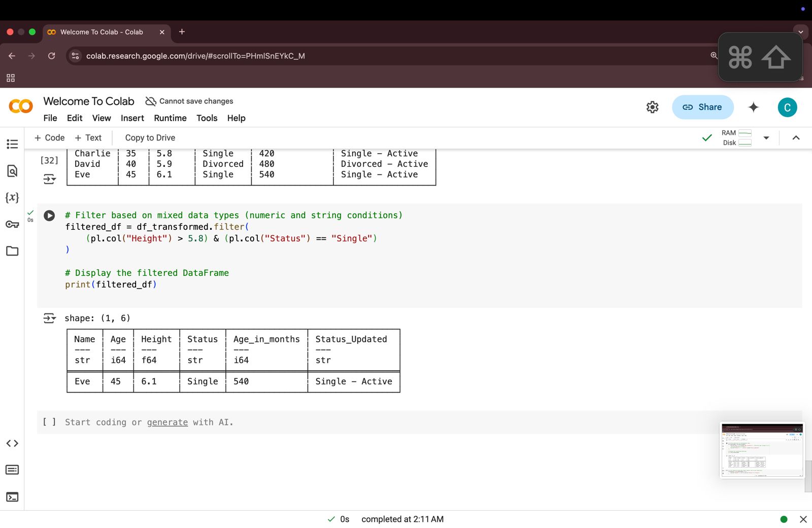Open the command palette icon
Image resolution: width=812 pixels, height=528 pixels.
pos(12,470)
